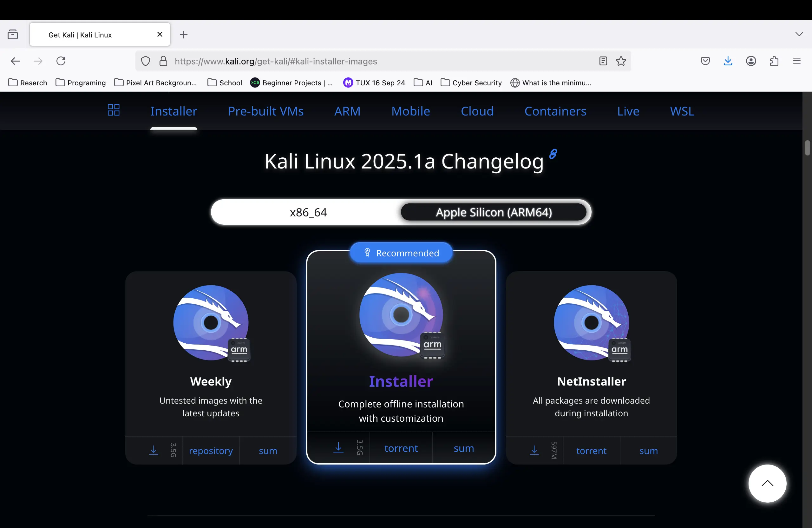Open the tab sidebar icon

(13, 34)
